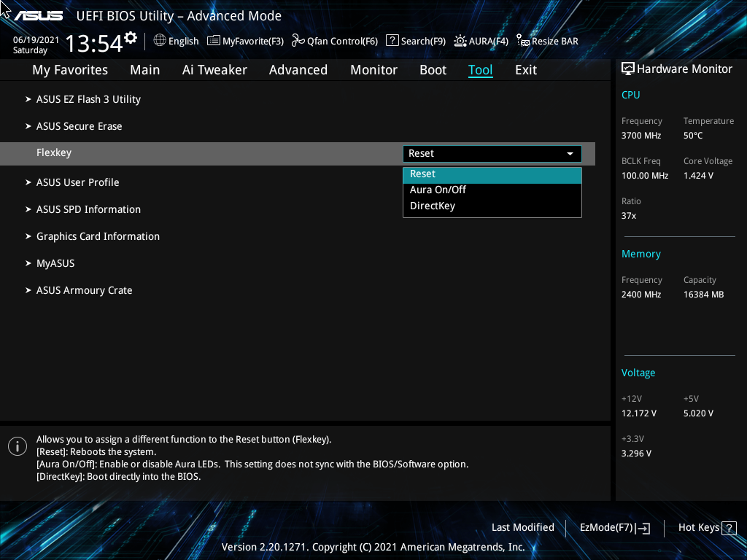The height and width of the screenshot is (560, 747).
Task: View the Hot Keys reference panel
Action: click(705, 527)
